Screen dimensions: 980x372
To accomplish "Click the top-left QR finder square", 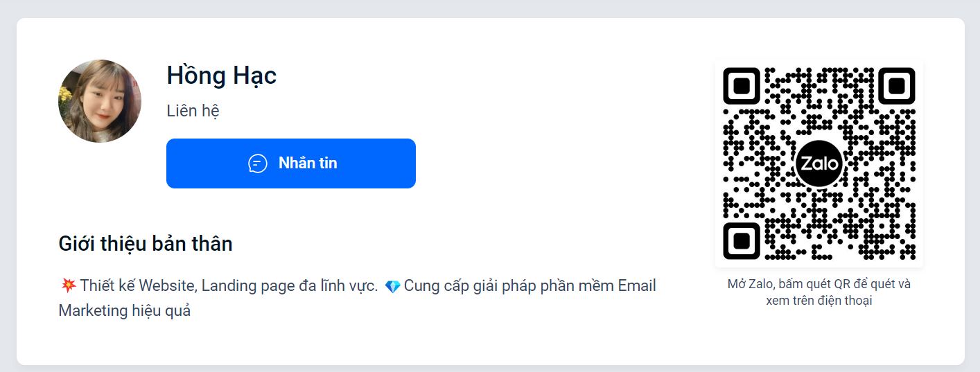I will pos(742,86).
